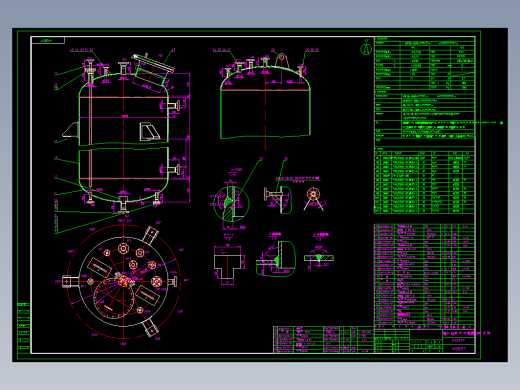Click the 'FC077' text in title block
Screen dimensions: 520x390
coord(458,341)
